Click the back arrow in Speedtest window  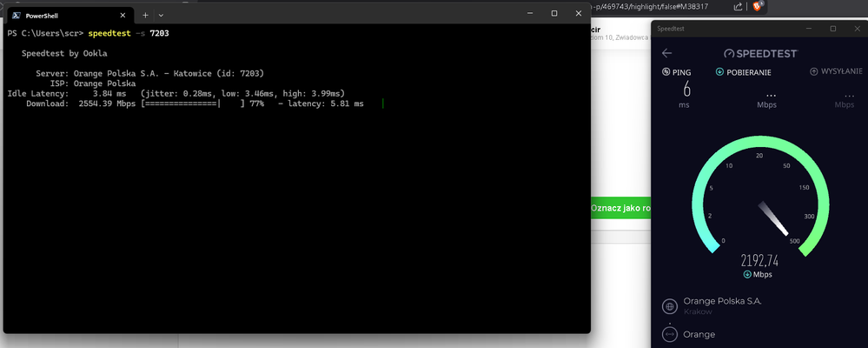(x=666, y=53)
